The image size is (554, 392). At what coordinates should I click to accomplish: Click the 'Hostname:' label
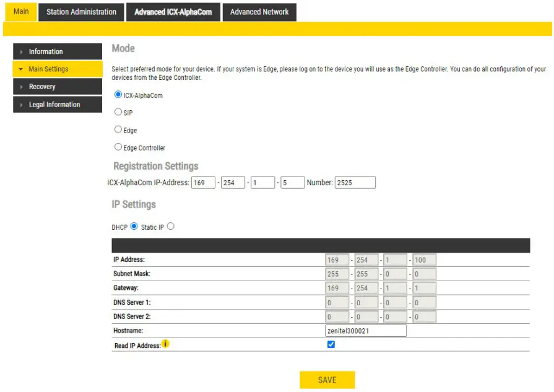point(128,331)
